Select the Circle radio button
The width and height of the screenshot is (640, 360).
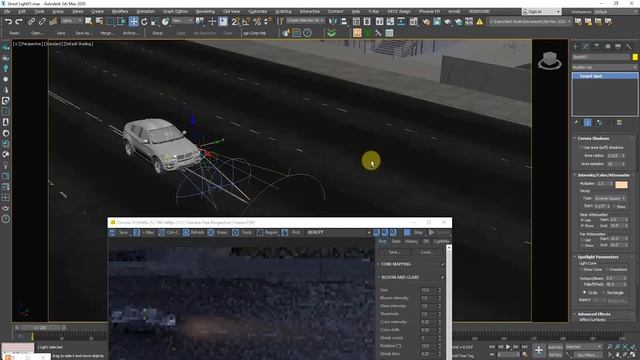point(584,292)
